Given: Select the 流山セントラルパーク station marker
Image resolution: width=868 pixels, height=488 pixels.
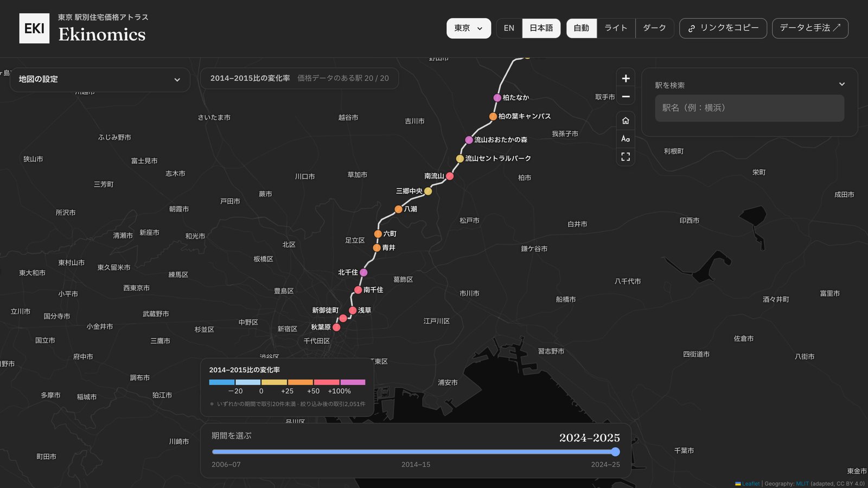Looking at the screenshot, I should [460, 159].
